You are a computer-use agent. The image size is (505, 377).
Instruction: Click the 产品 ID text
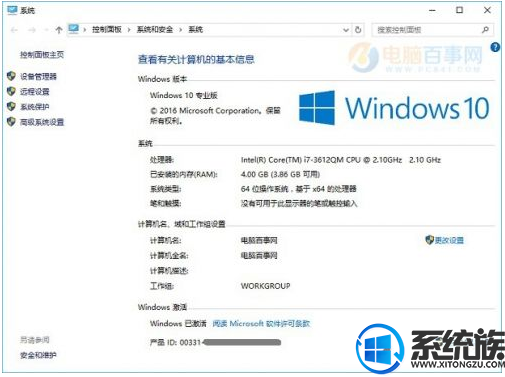pyautogui.click(x=175, y=342)
